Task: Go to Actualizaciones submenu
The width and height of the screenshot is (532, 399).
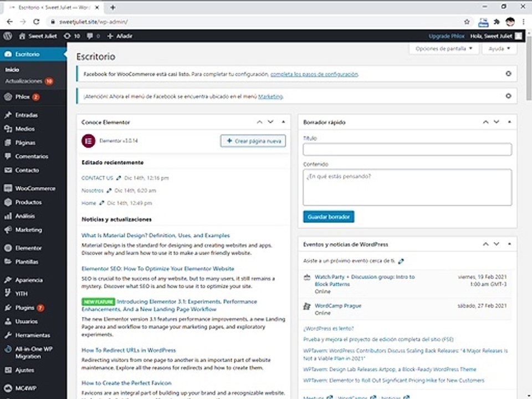Action: click(23, 81)
